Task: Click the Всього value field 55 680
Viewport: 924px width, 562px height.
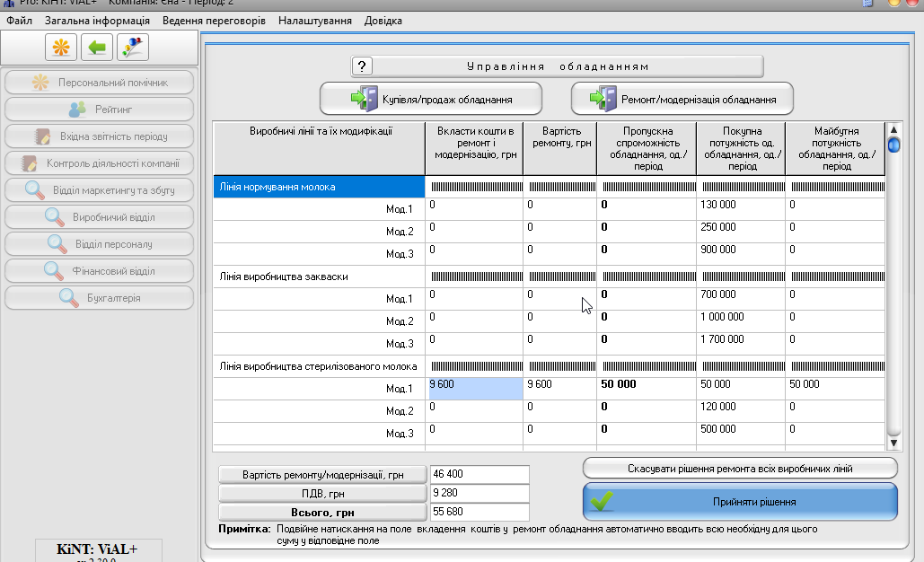Action: click(x=480, y=512)
